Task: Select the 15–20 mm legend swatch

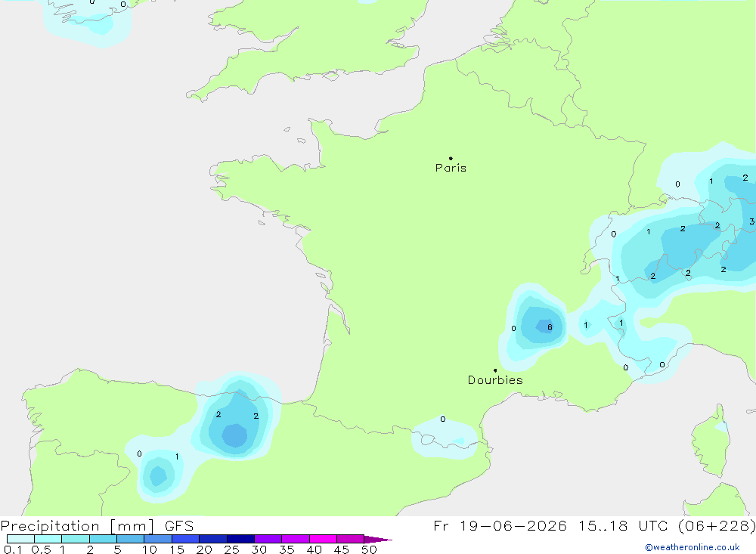Action: 186,539
